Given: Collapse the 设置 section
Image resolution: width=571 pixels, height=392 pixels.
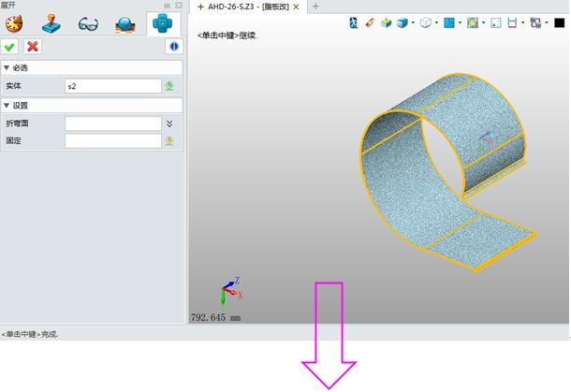Looking at the screenshot, I should click(x=7, y=106).
